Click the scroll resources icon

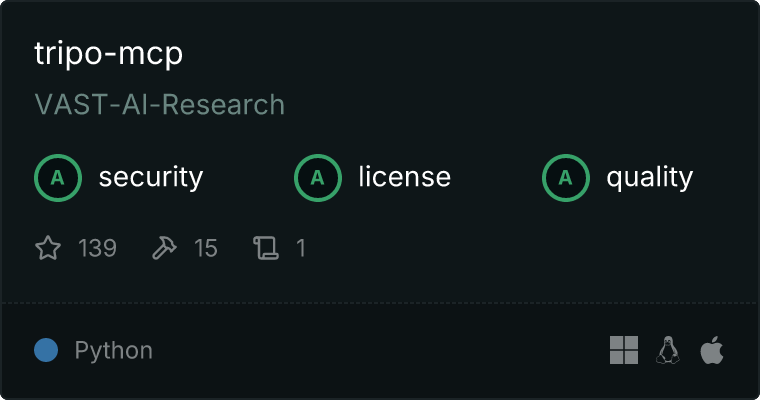pos(266,248)
